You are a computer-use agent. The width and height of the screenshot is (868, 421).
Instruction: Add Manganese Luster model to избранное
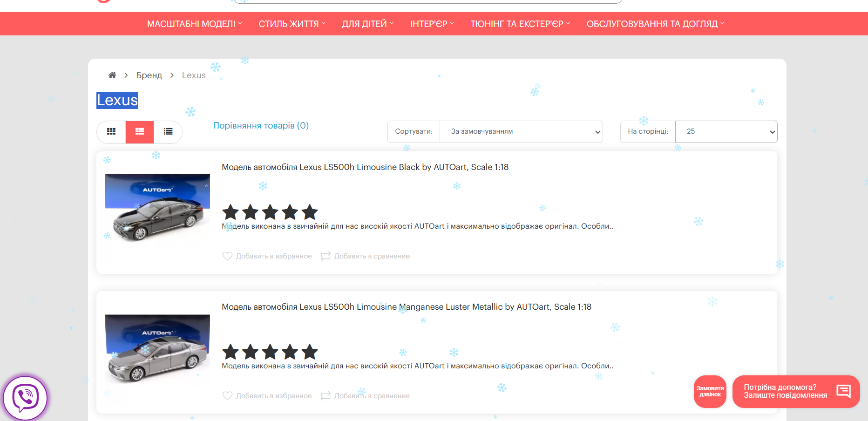[274, 396]
